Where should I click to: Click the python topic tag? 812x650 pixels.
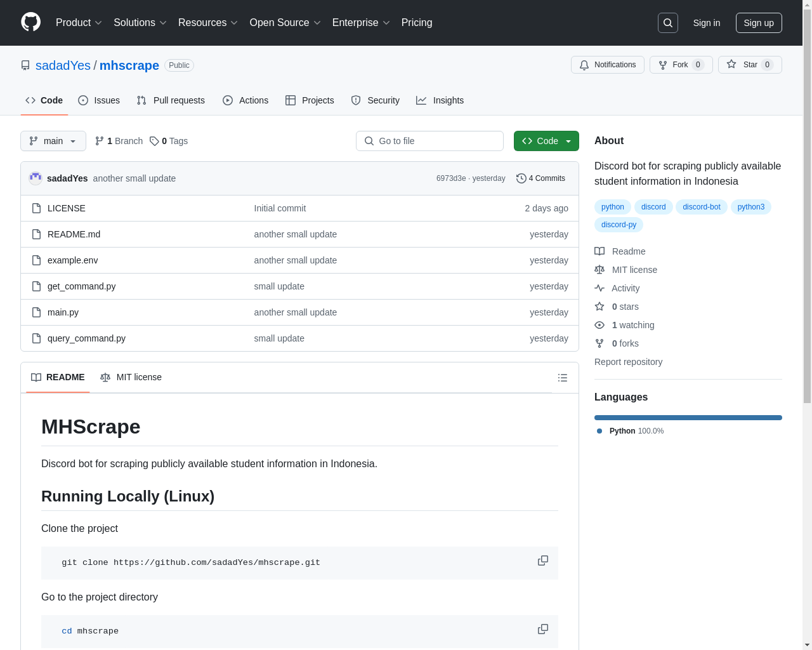613,207
